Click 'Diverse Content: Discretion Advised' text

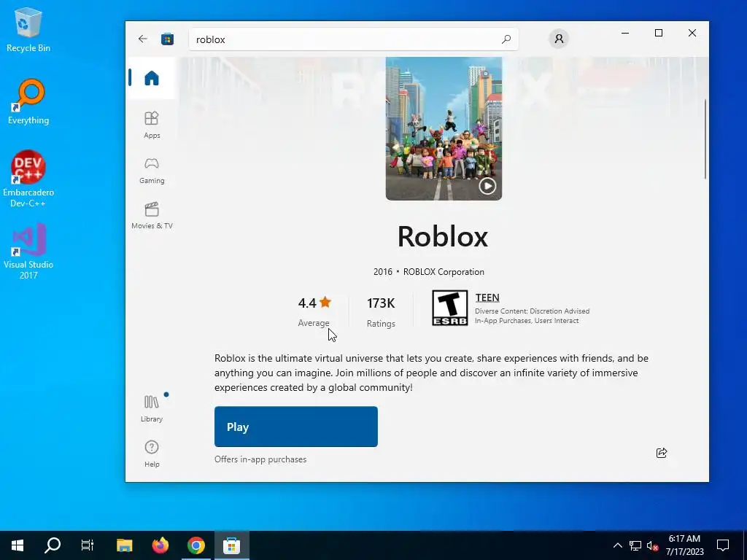click(x=532, y=311)
